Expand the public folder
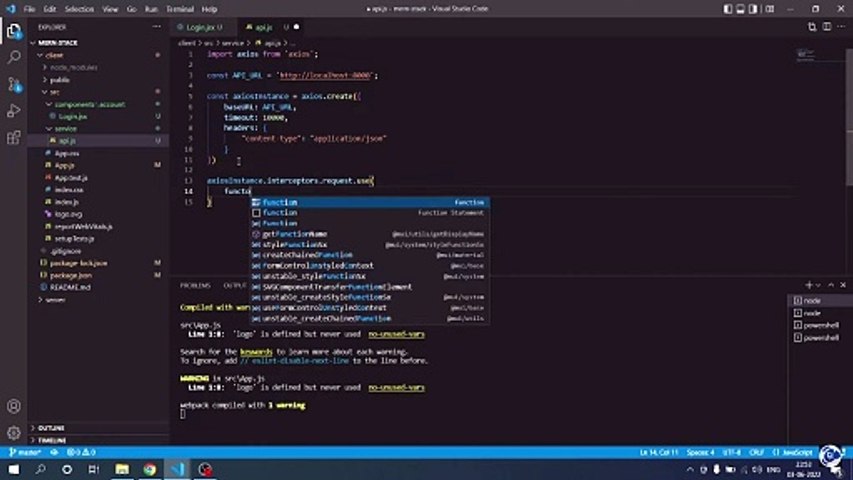Viewport: 853px width, 480px height. (60, 79)
